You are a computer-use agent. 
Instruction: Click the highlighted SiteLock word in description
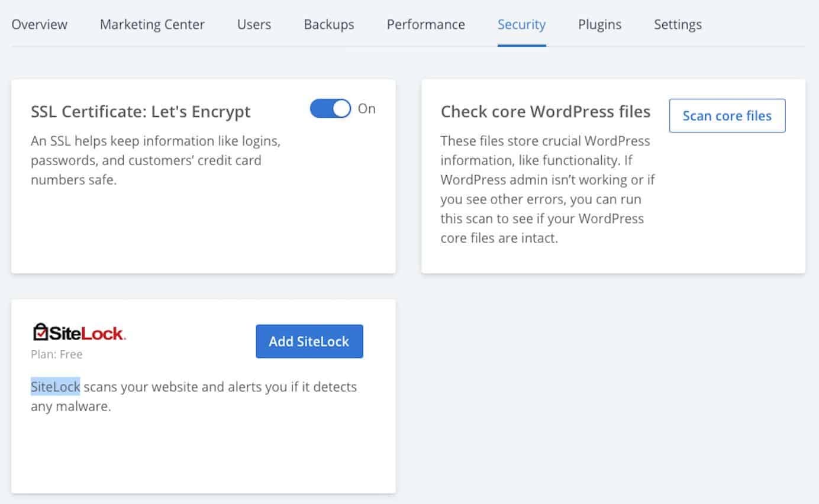click(x=56, y=387)
